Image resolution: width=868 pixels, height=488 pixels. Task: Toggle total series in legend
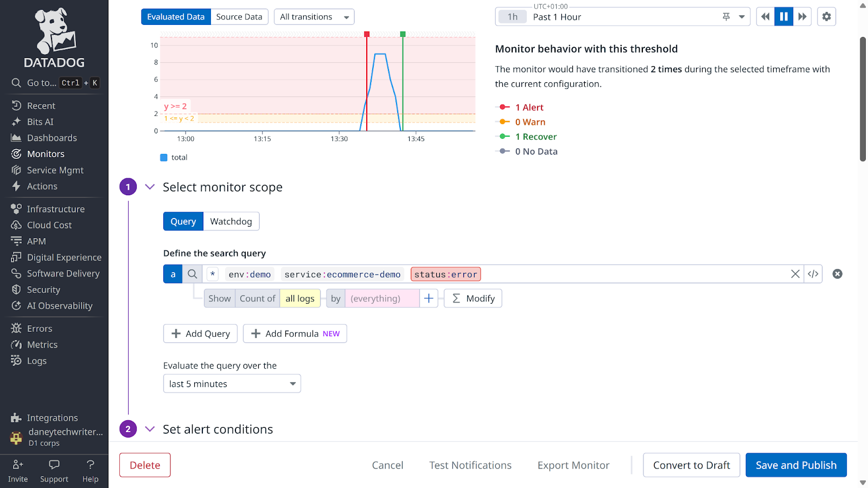pyautogui.click(x=174, y=157)
